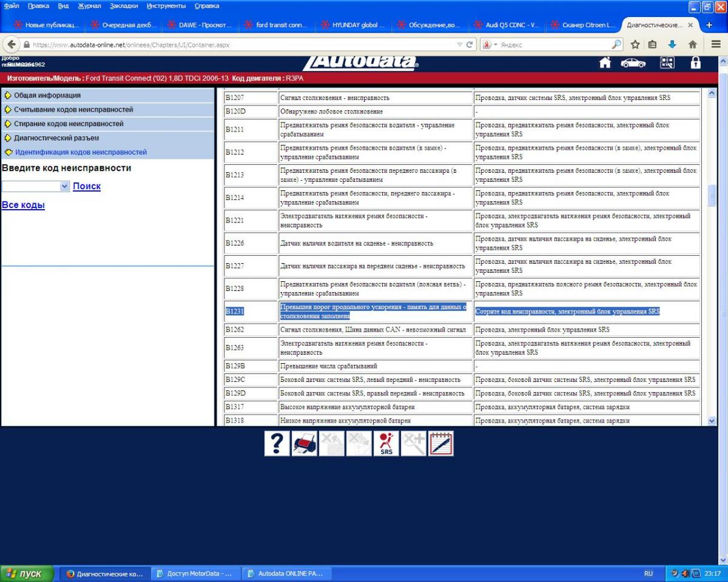Open the SRS airbag icon

(386, 444)
